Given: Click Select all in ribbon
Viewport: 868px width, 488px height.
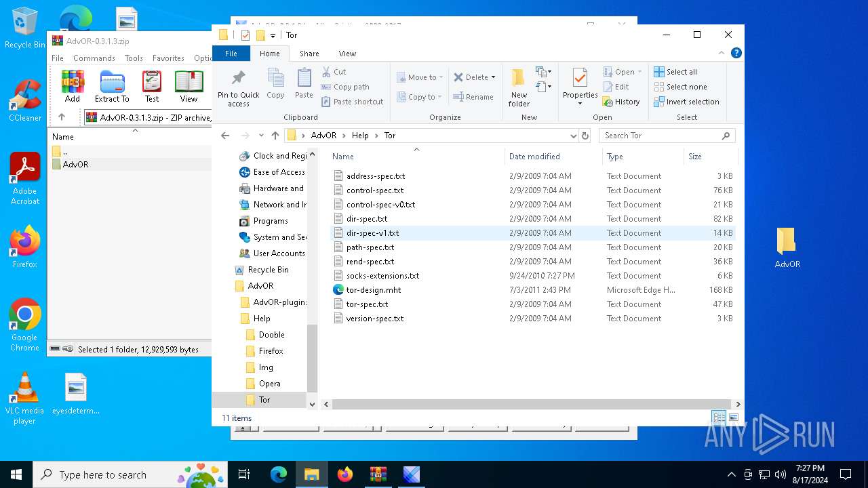Looking at the screenshot, I should (x=675, y=72).
